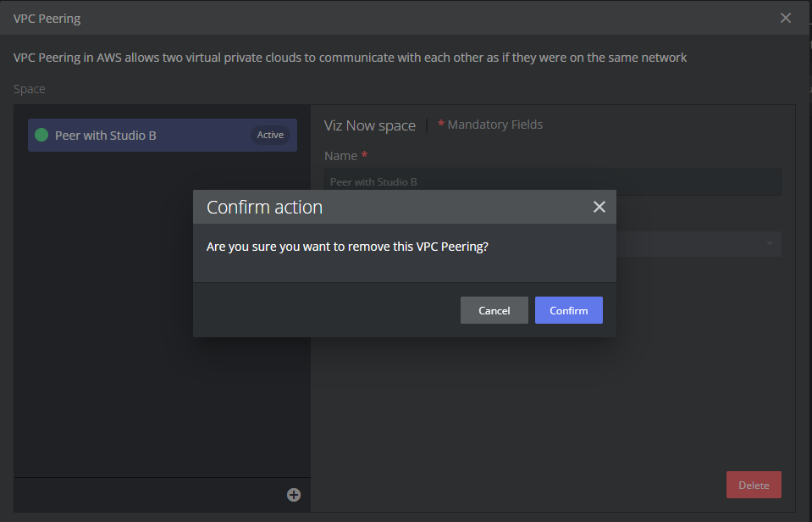The image size is (812, 522).
Task: Click the VPC Peering description text
Action: [350, 58]
